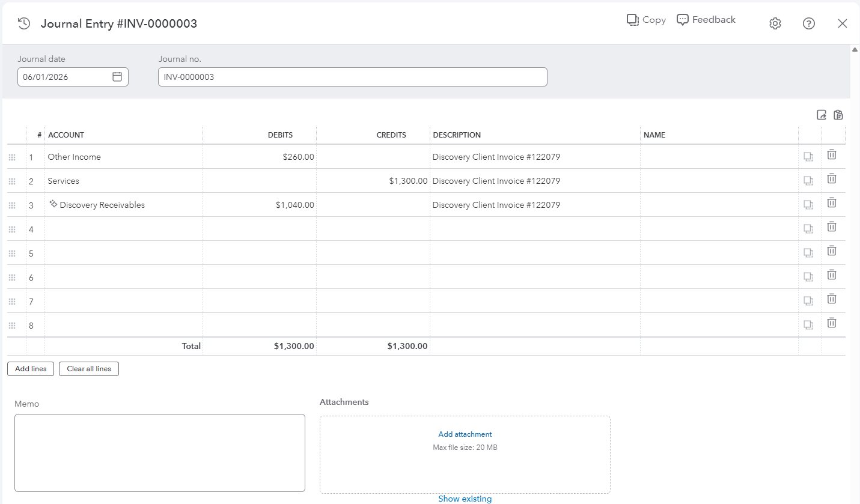Open the journal entry history icon
Image resolution: width=860 pixels, height=504 pixels.
24,23
